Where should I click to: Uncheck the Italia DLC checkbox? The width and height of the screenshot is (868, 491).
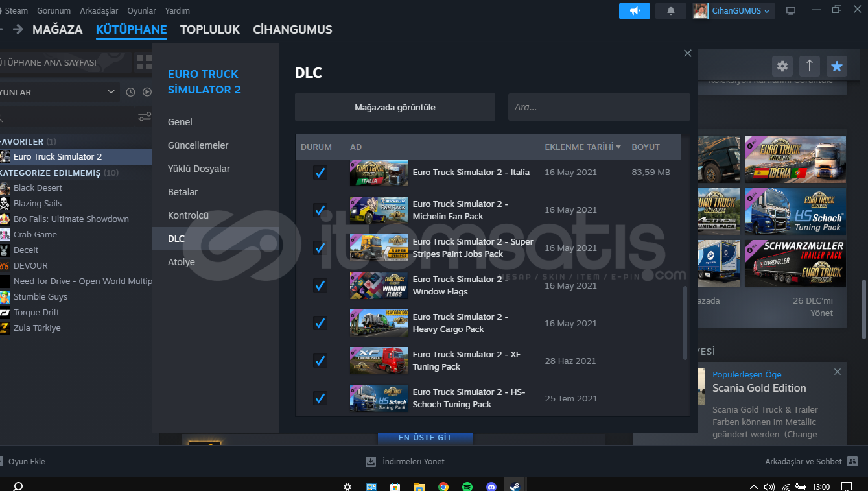(320, 173)
